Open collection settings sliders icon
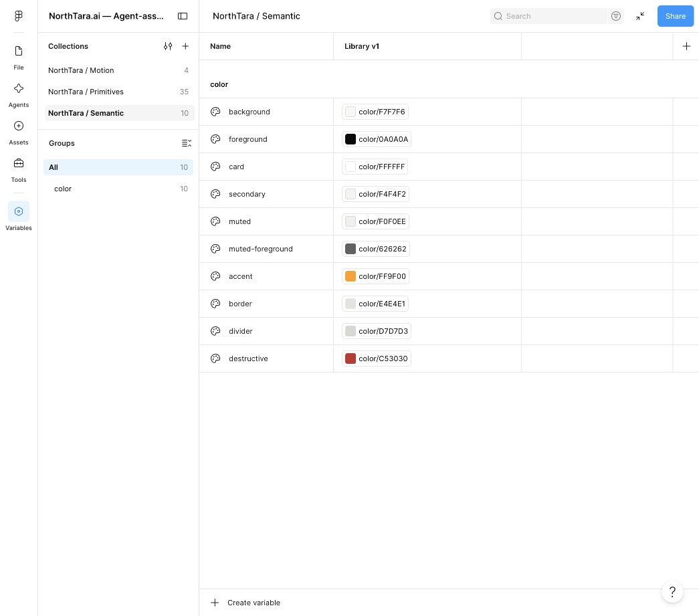 pyautogui.click(x=168, y=46)
